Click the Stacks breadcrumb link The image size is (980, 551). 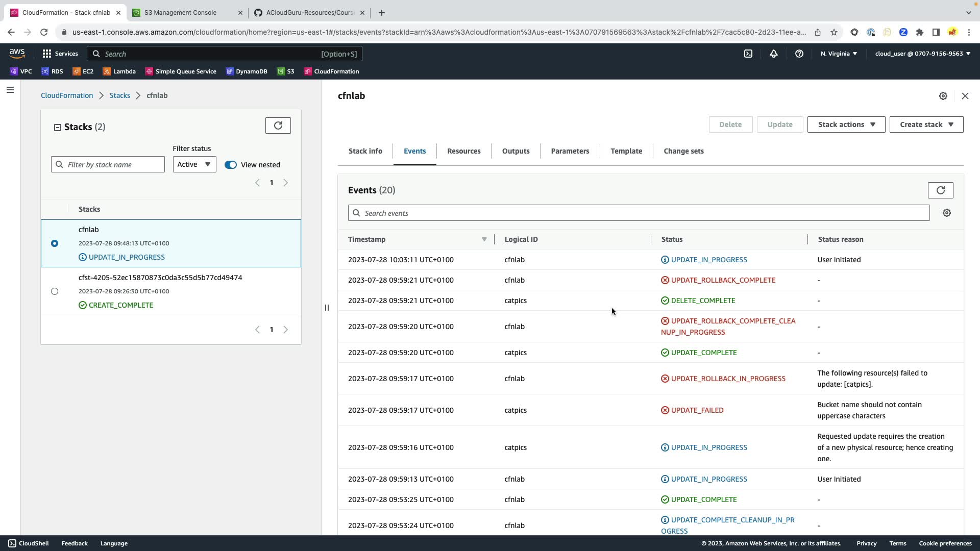pyautogui.click(x=119, y=95)
